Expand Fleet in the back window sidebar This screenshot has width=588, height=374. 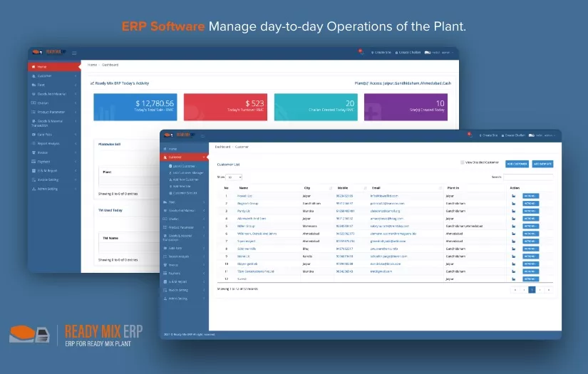point(54,85)
